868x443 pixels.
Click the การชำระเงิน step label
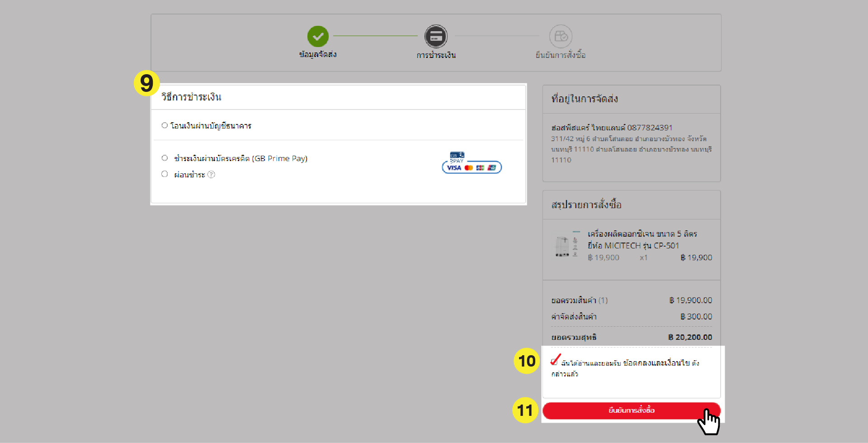point(436,55)
